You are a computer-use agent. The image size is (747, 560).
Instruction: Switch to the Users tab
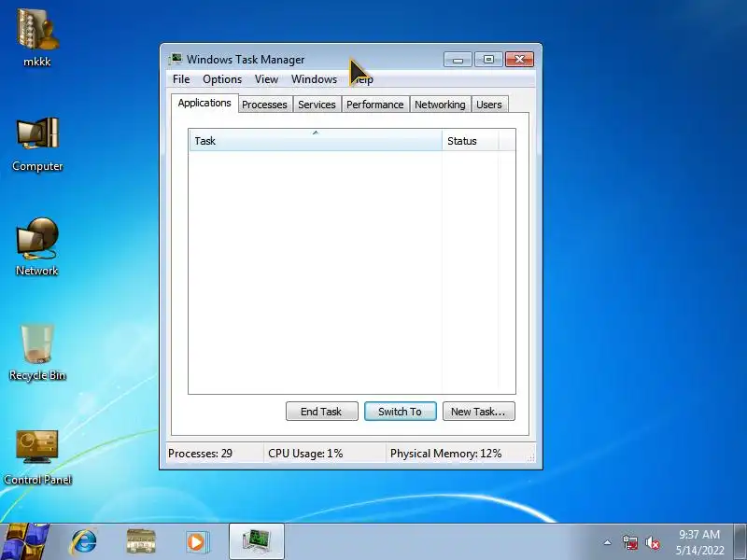pyautogui.click(x=488, y=105)
